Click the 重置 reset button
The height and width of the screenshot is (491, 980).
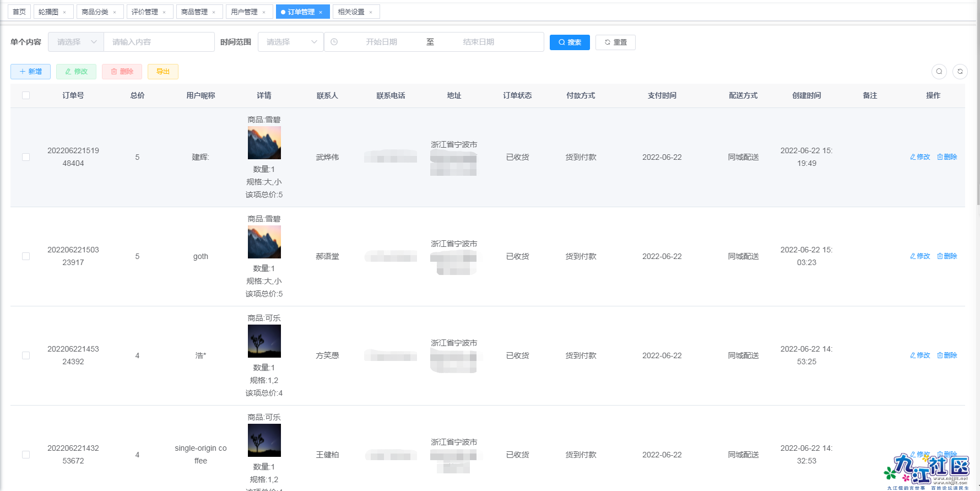tap(615, 42)
